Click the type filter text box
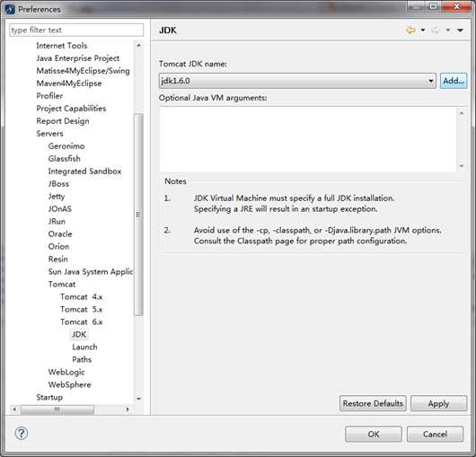The height and width of the screenshot is (457, 476). tap(76, 30)
